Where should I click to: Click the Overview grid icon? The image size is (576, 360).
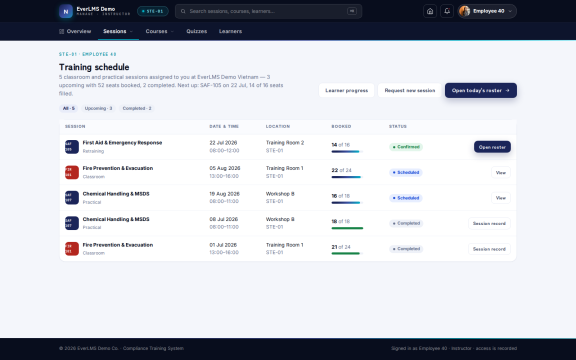(61, 32)
